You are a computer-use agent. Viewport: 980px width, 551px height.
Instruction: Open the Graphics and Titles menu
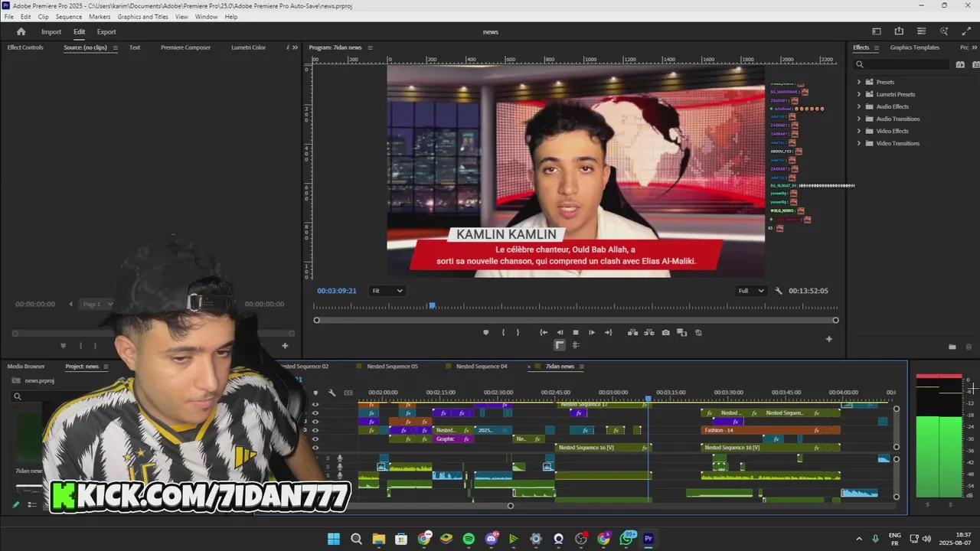point(142,17)
